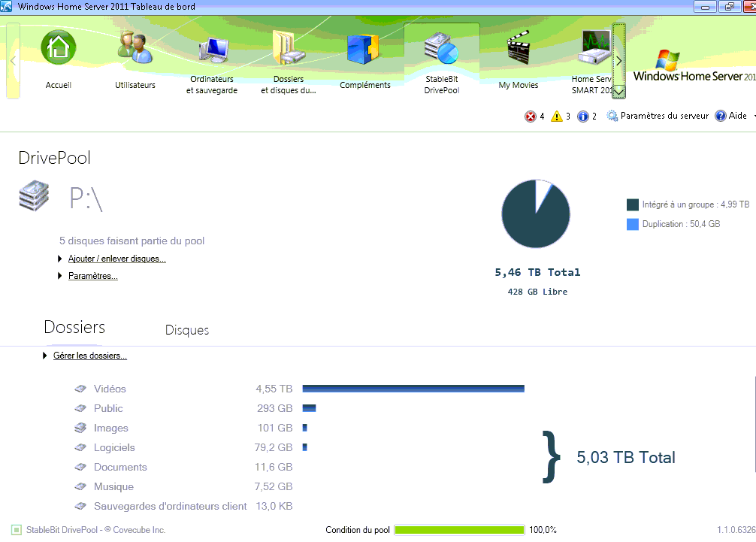Click the blue information alerts icon
Image resolution: width=756 pixels, height=542 pixels.
tap(583, 117)
